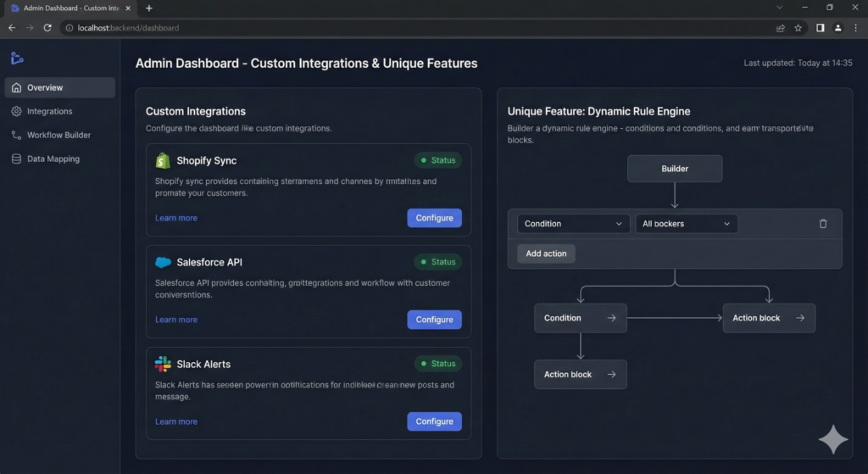Click the browser back arrow
The image size is (868, 474).
[x=12, y=28]
